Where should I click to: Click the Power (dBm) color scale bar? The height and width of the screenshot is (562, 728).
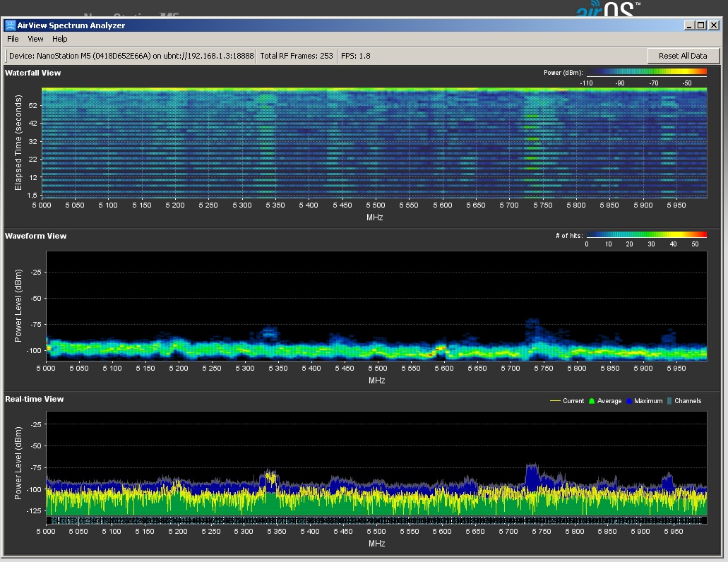[x=646, y=72]
